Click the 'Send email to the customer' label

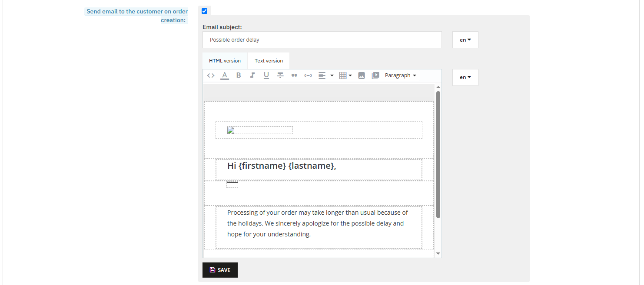click(137, 16)
